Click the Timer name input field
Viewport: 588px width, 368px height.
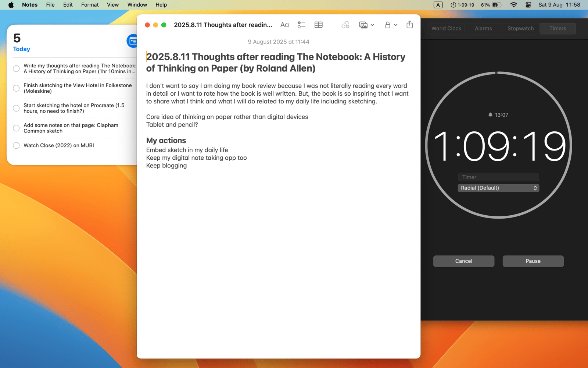pyautogui.click(x=498, y=177)
